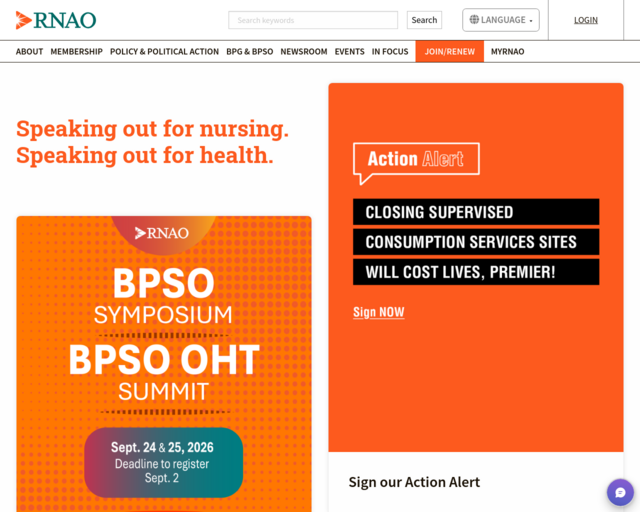The image size is (640, 512).
Task: Focus the Search keywords field
Action: pyautogui.click(x=313, y=20)
